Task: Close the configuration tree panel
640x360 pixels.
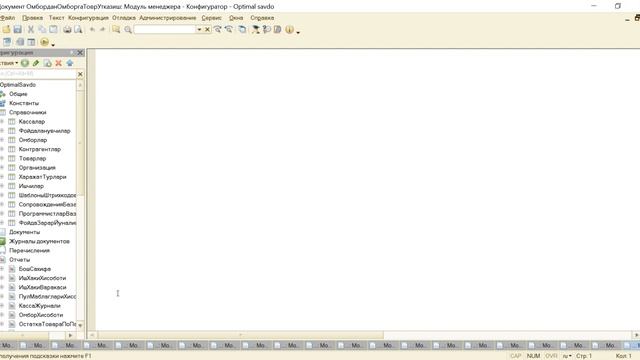Action: [80, 53]
